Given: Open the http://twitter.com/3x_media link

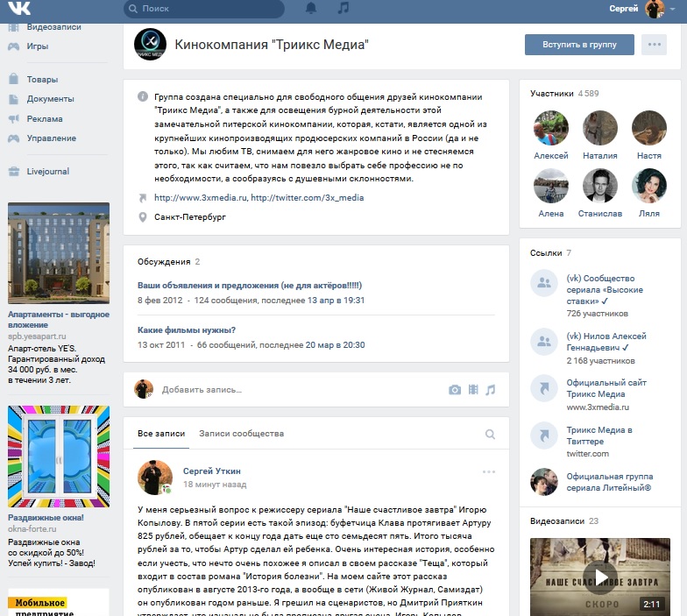Looking at the screenshot, I should tap(307, 198).
